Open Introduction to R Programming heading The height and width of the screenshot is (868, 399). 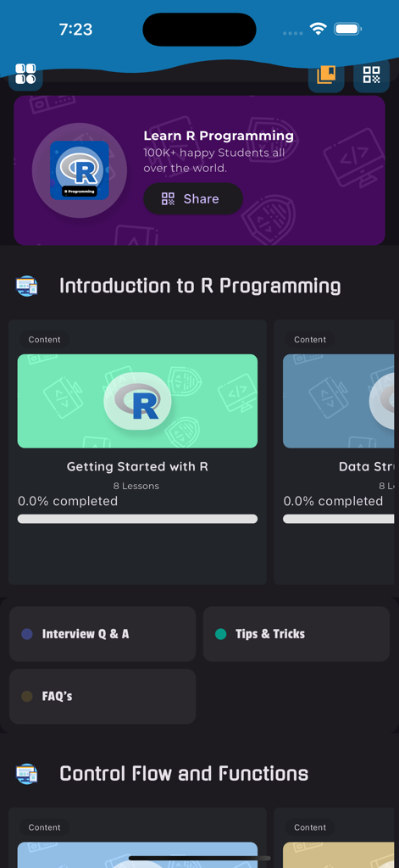[x=200, y=286]
